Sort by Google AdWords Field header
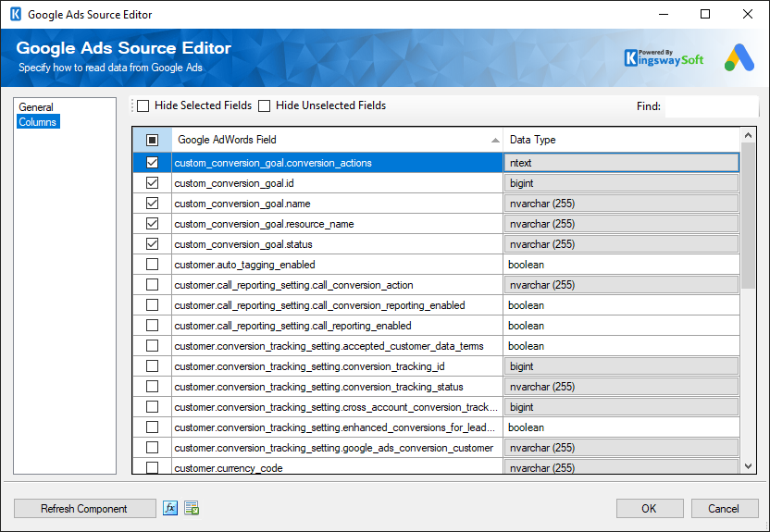Viewport: 770px width, 532px height. coord(337,140)
